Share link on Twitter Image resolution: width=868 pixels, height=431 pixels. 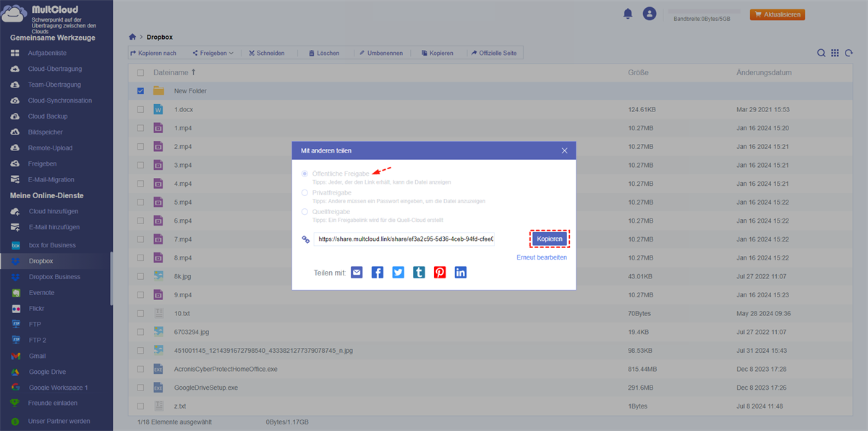point(398,272)
